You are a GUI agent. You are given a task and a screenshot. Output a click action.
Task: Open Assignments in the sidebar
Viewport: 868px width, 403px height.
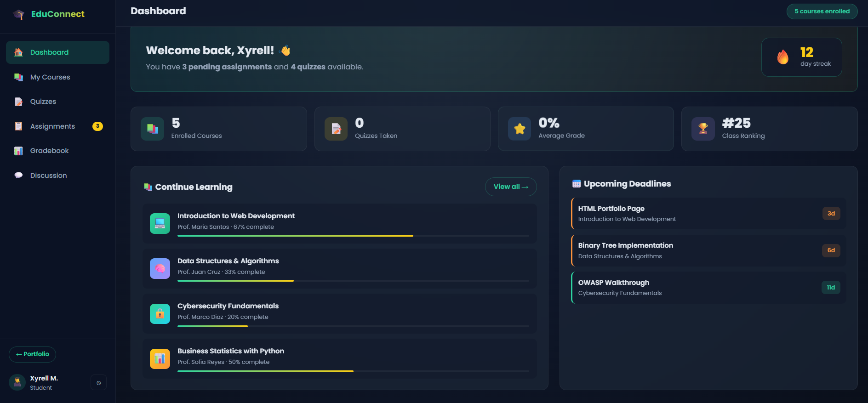click(57, 126)
